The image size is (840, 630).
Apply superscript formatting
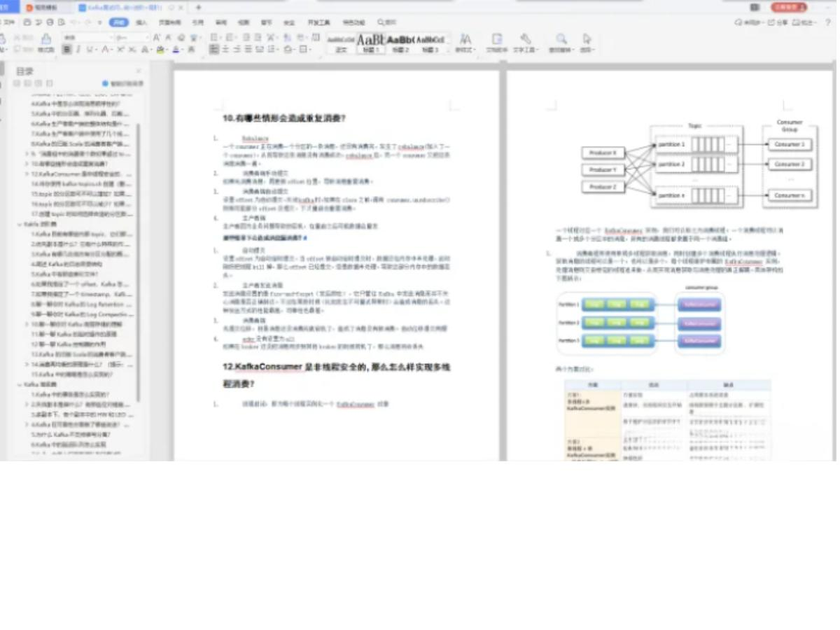coord(120,50)
